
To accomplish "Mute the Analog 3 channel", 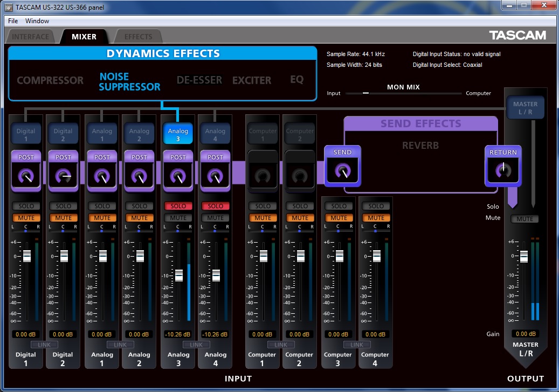I will click(x=178, y=218).
